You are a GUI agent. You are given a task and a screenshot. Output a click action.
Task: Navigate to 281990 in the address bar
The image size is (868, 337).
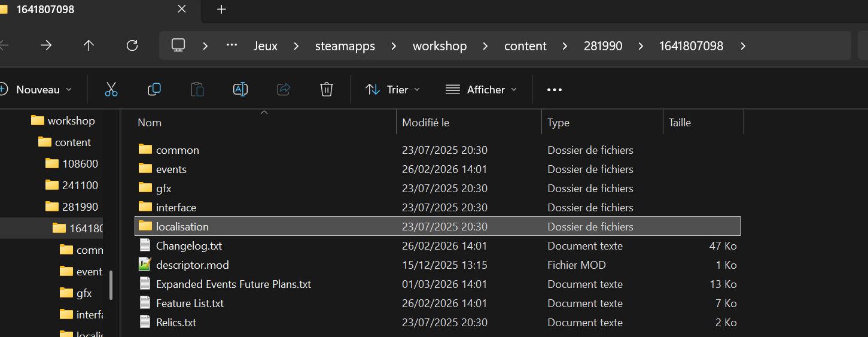pos(603,46)
